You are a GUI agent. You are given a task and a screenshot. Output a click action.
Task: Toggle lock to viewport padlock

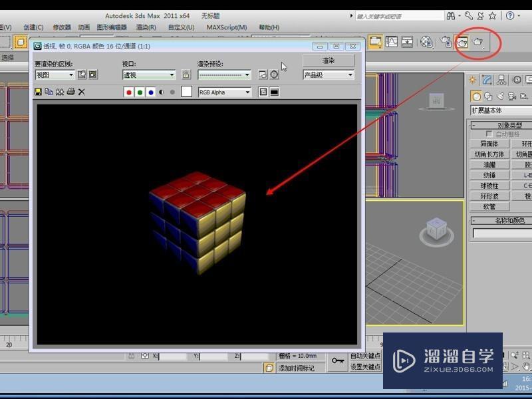[x=186, y=74]
